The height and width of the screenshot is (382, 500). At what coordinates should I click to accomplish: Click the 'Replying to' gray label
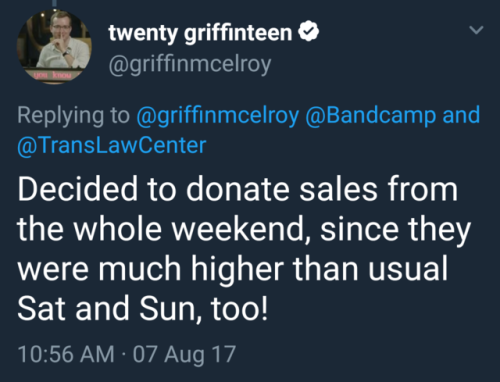click(x=73, y=116)
